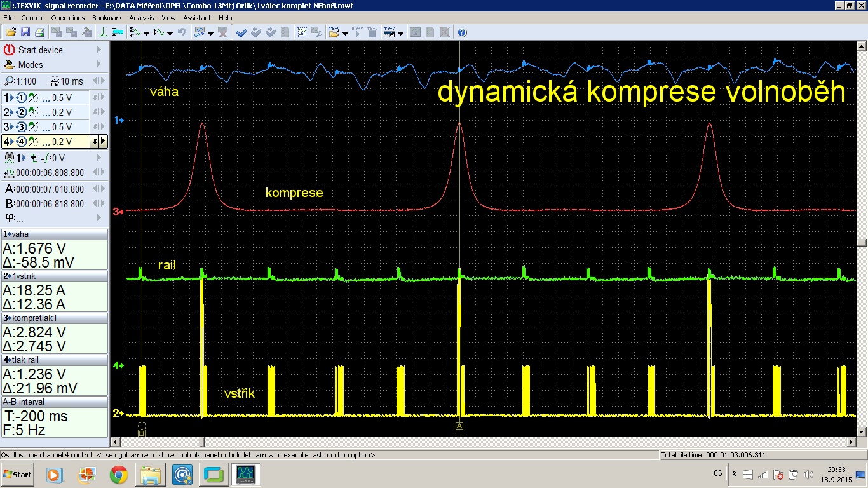The image size is (868, 488).
Task: Open the Analysis menu
Action: pos(142,18)
